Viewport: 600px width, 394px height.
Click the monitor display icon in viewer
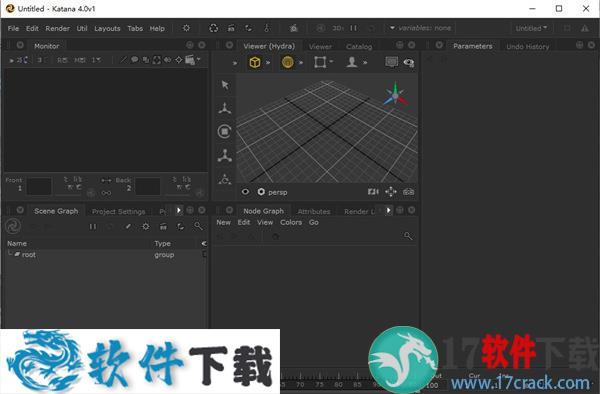tap(391, 62)
